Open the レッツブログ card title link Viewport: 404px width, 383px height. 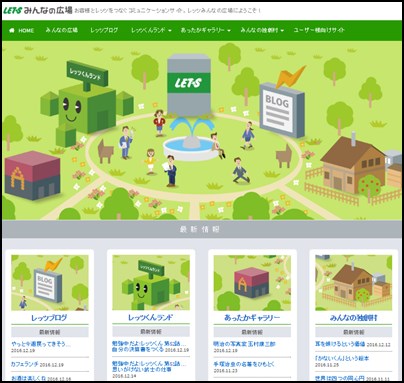[49, 318]
